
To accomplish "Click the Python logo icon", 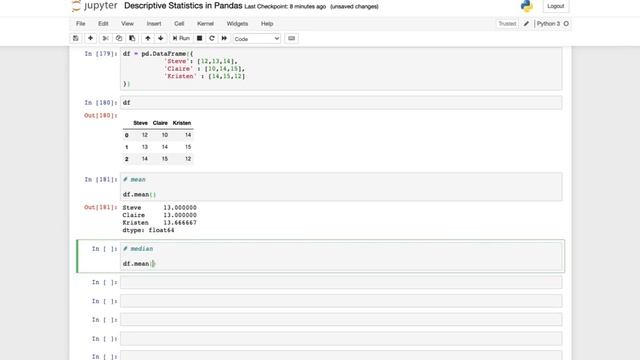I will coord(527,6).
